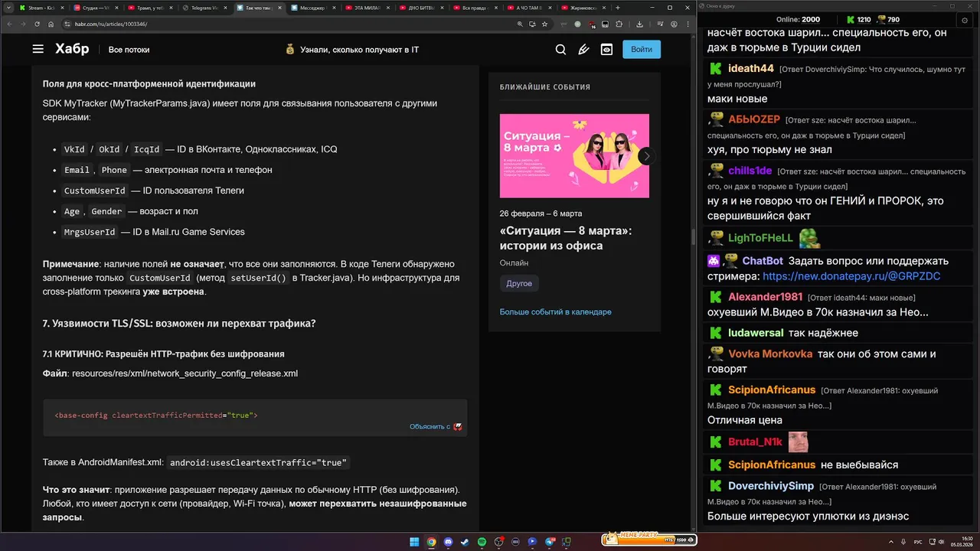Reload the habr.com page
The height and width of the screenshot is (551, 980).
point(37,24)
